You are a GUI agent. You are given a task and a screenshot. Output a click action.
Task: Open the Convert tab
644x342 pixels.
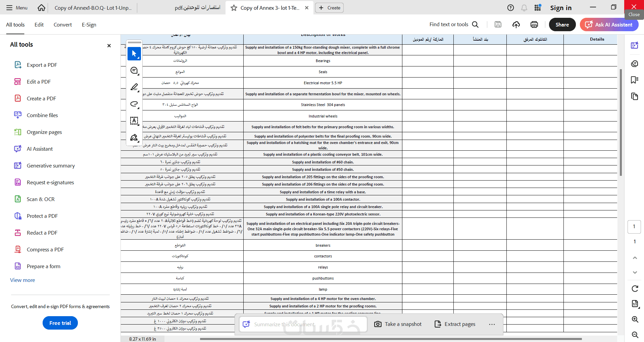pyautogui.click(x=63, y=25)
